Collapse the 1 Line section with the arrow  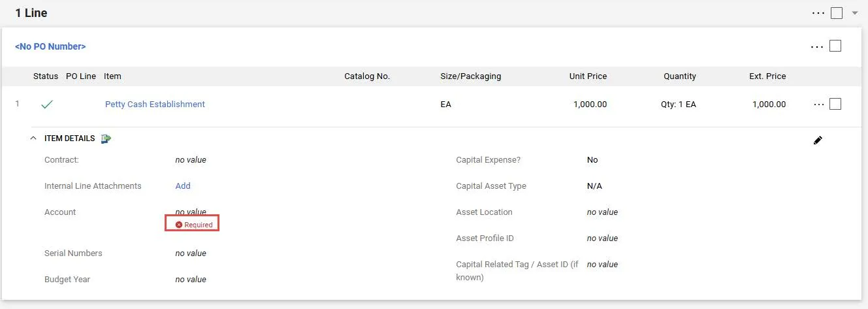854,13
